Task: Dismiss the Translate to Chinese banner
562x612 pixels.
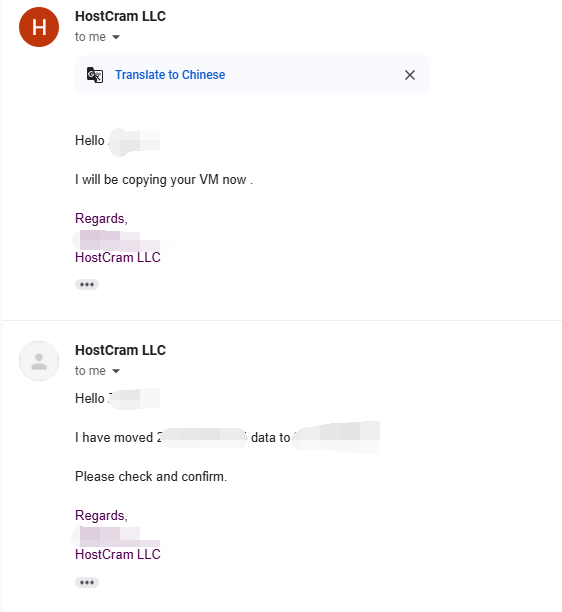Action: point(410,75)
